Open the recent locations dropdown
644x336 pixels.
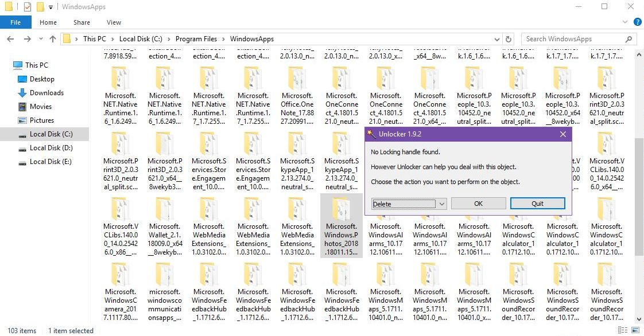tap(41, 39)
